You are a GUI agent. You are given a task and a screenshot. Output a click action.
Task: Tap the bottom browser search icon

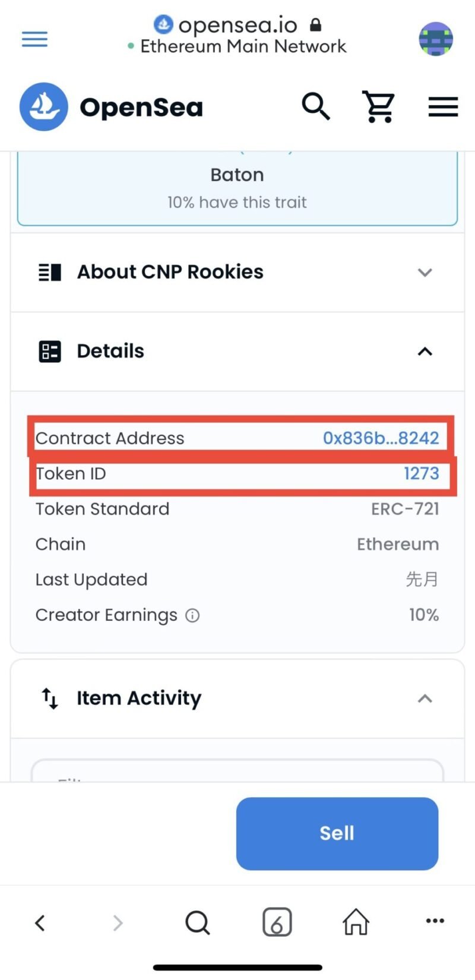pos(198,922)
